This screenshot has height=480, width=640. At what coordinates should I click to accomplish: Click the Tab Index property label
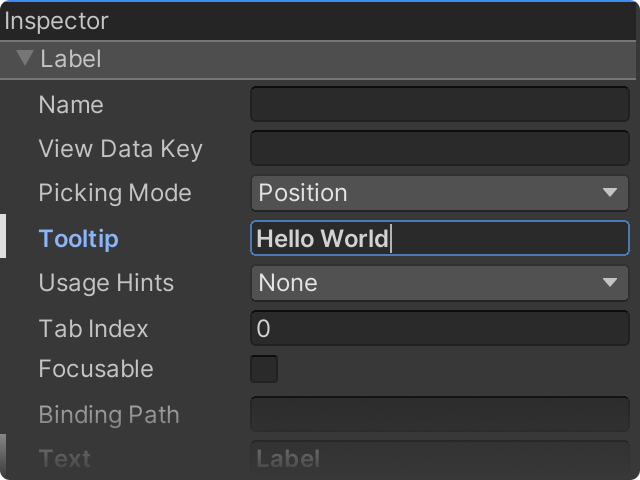[93, 328]
